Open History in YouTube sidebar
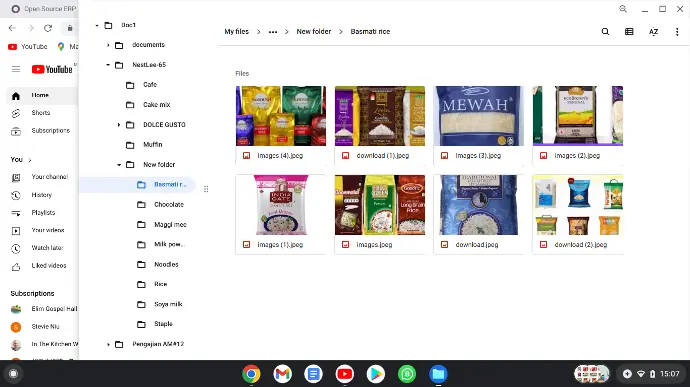690x387 pixels. pyautogui.click(x=42, y=195)
